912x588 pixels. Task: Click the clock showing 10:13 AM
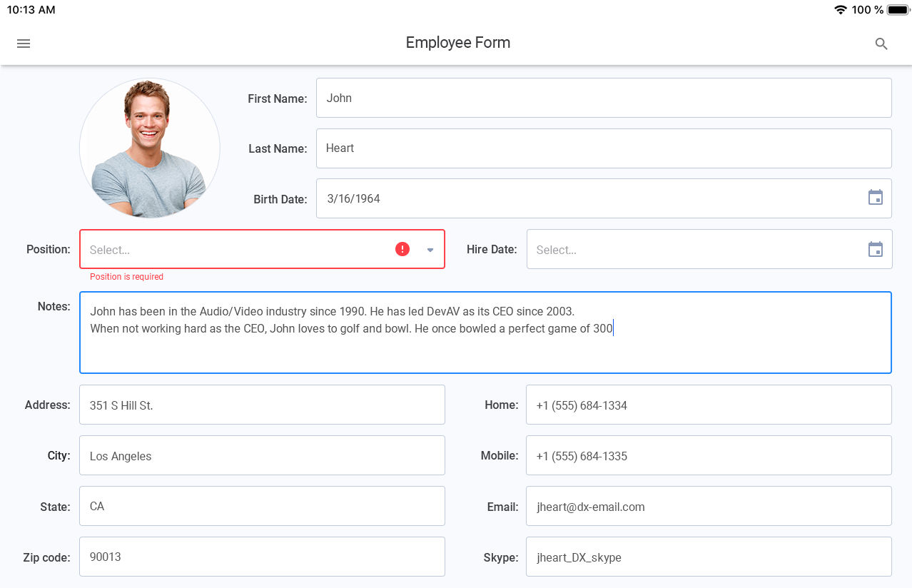[31, 9]
